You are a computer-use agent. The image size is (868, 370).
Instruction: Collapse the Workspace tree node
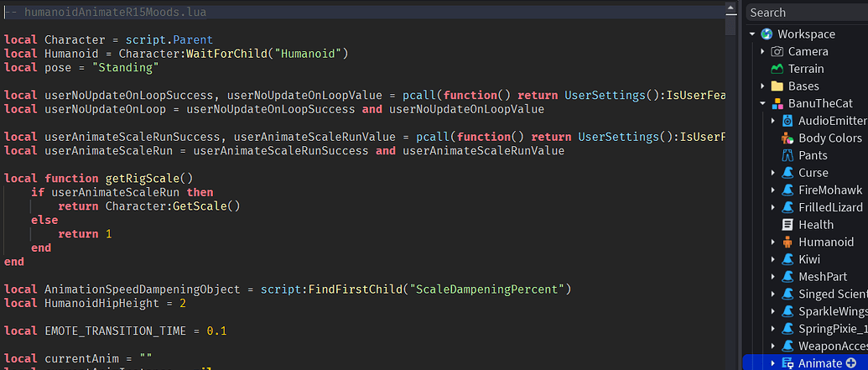752,34
